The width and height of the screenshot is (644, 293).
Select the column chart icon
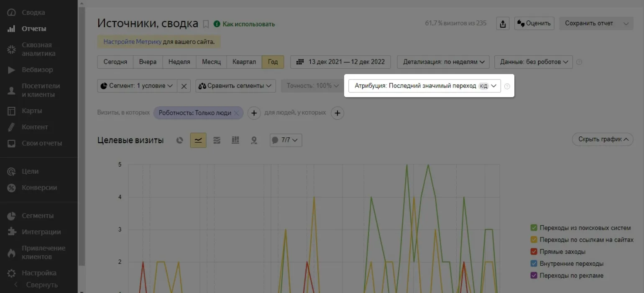point(235,140)
